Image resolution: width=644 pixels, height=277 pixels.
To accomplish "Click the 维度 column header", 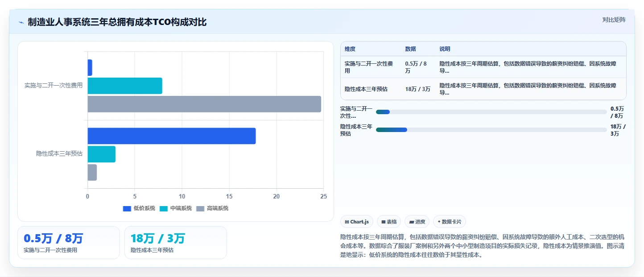I will coord(350,49).
